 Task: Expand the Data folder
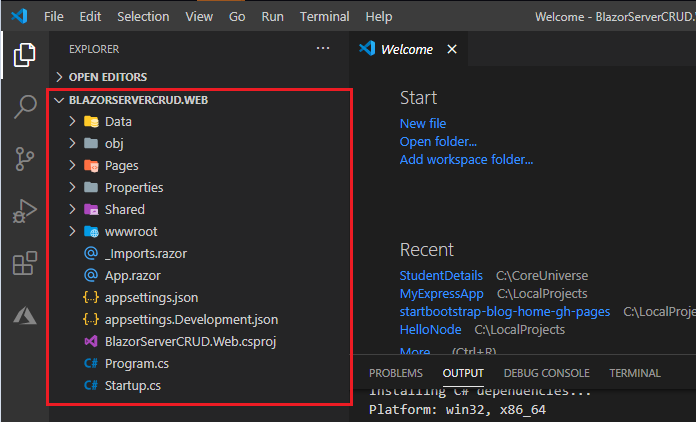(118, 121)
